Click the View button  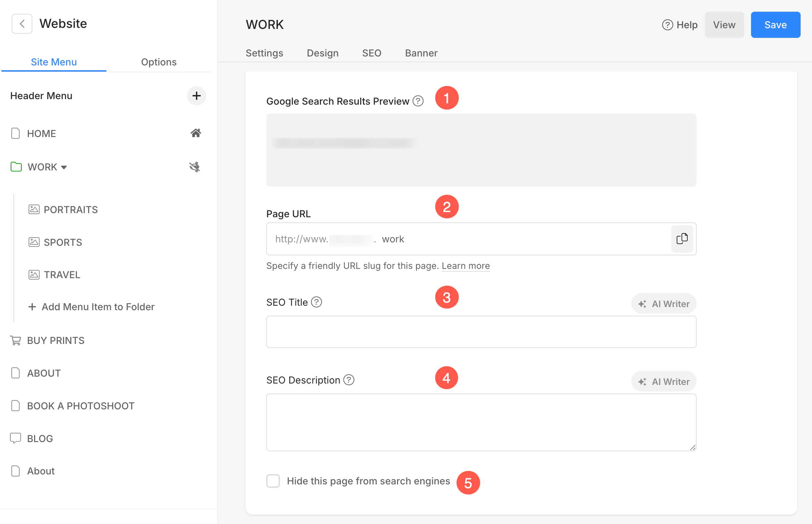[x=724, y=25]
